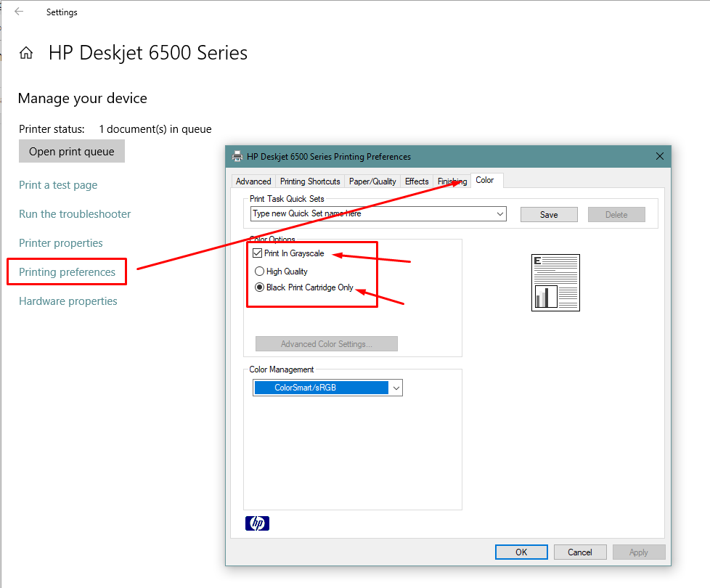Image resolution: width=710 pixels, height=588 pixels.
Task: Uncheck Print In Grayscale checkbox
Action: (258, 253)
